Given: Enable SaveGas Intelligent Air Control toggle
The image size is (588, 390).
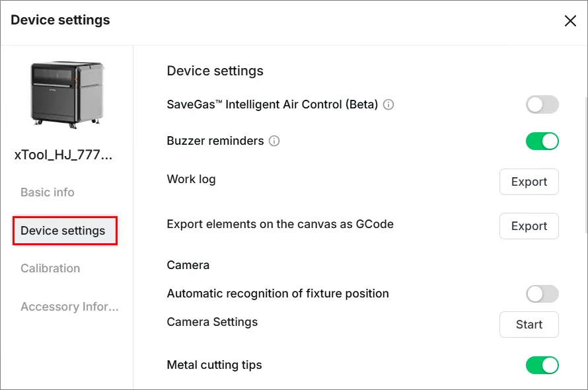Looking at the screenshot, I should (542, 104).
